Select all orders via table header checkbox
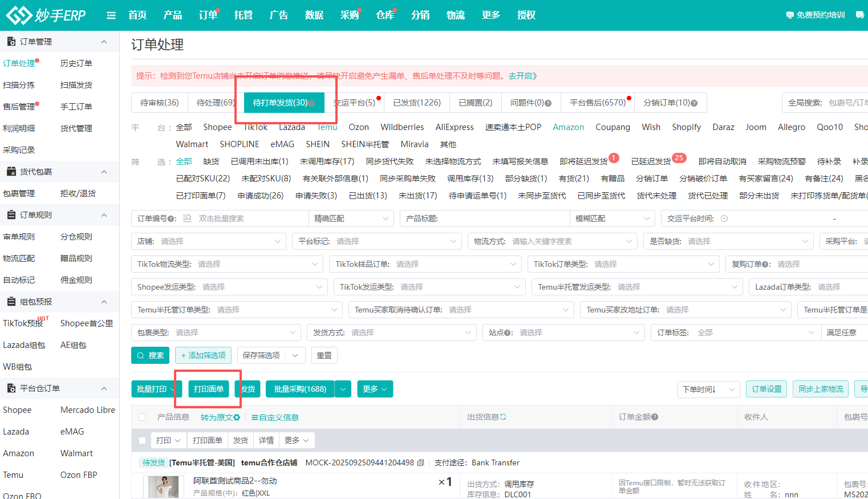Viewport: 868px width, 499px height. pyautogui.click(x=143, y=417)
